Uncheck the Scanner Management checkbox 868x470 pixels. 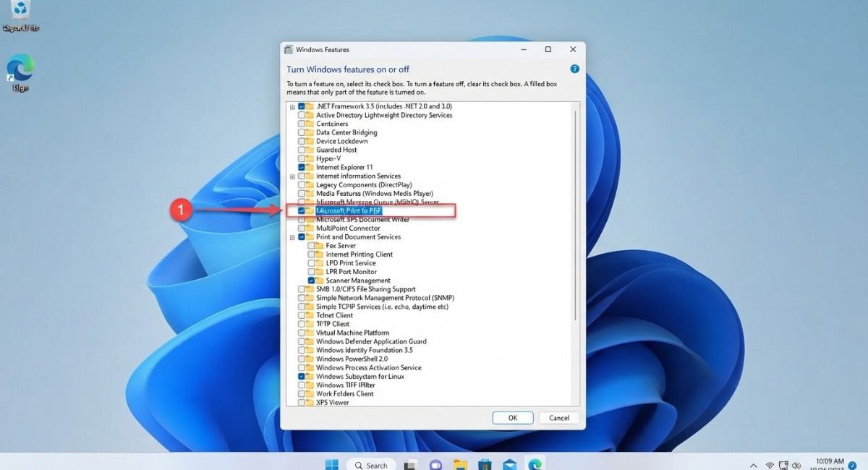click(311, 281)
